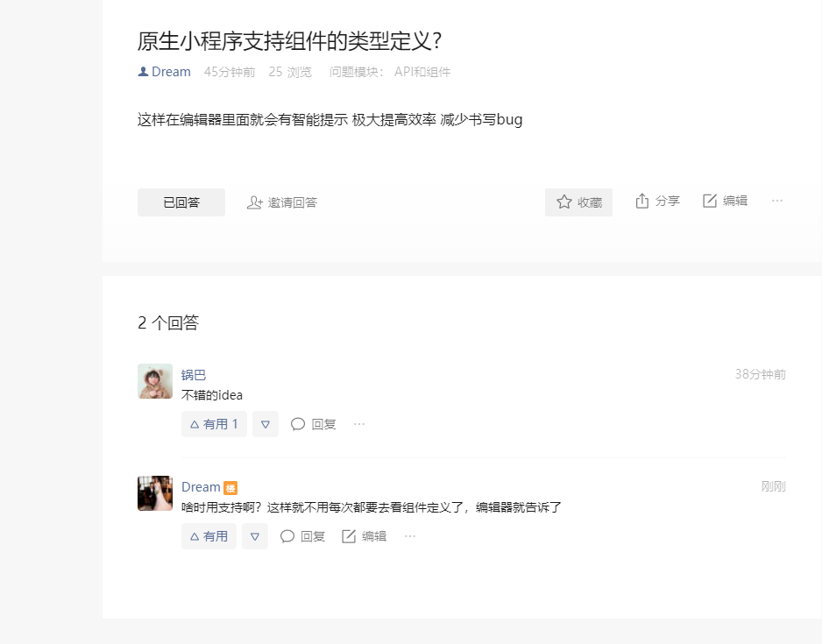Screen dimensions: 822x644
Task: Downvote 锅巴's answer with the down arrow
Action: 265,423
